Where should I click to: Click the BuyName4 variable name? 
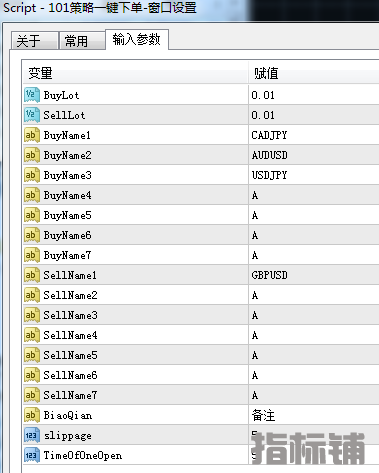(x=67, y=195)
